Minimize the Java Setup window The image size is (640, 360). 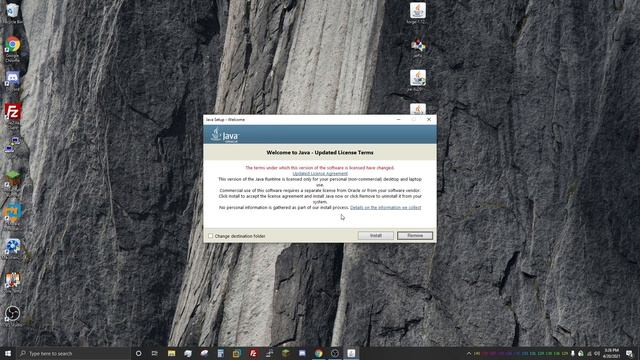coord(398,120)
